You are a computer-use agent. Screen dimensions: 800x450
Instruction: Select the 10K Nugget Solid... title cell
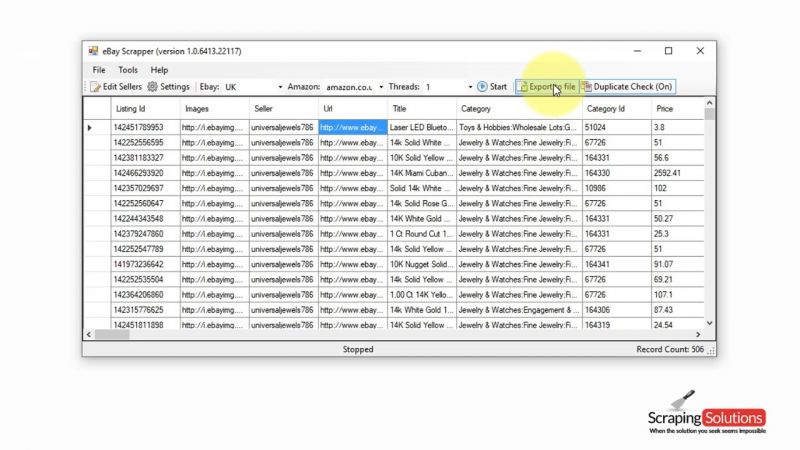422,264
